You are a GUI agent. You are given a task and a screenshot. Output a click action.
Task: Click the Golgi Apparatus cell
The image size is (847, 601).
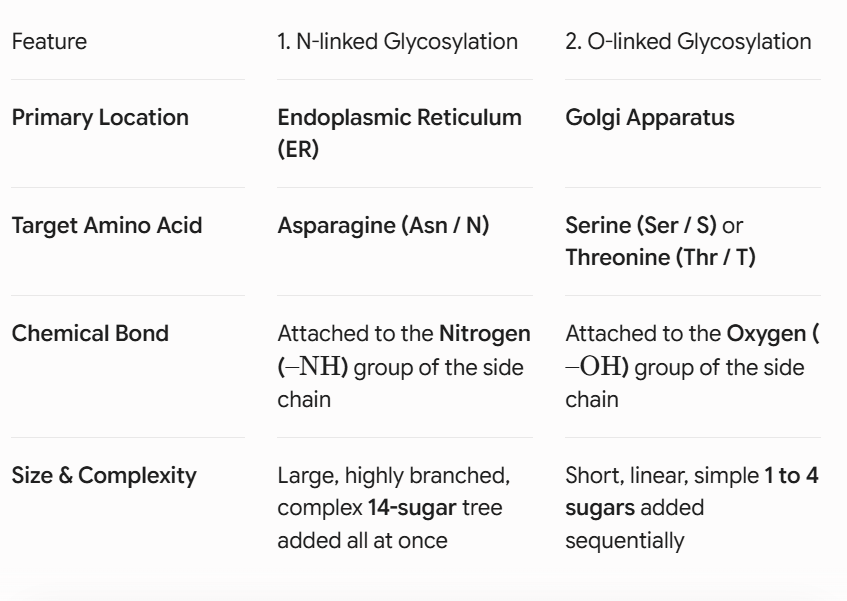tap(650, 117)
